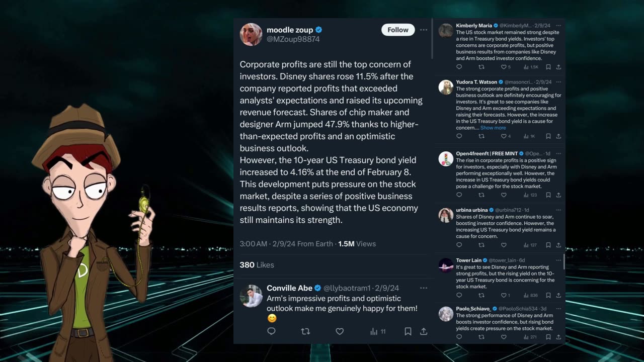Bookmark Conville Abe's comment
The width and height of the screenshot is (644, 362).
[x=408, y=331]
